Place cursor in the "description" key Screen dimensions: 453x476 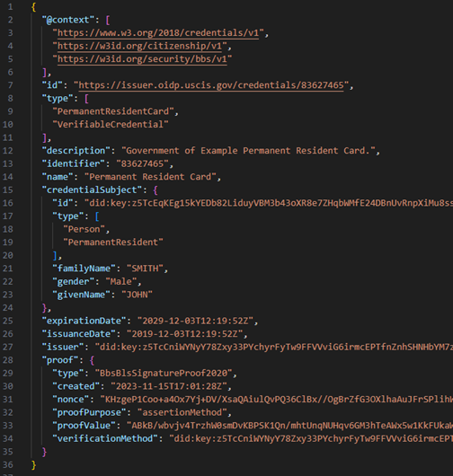coord(76,151)
